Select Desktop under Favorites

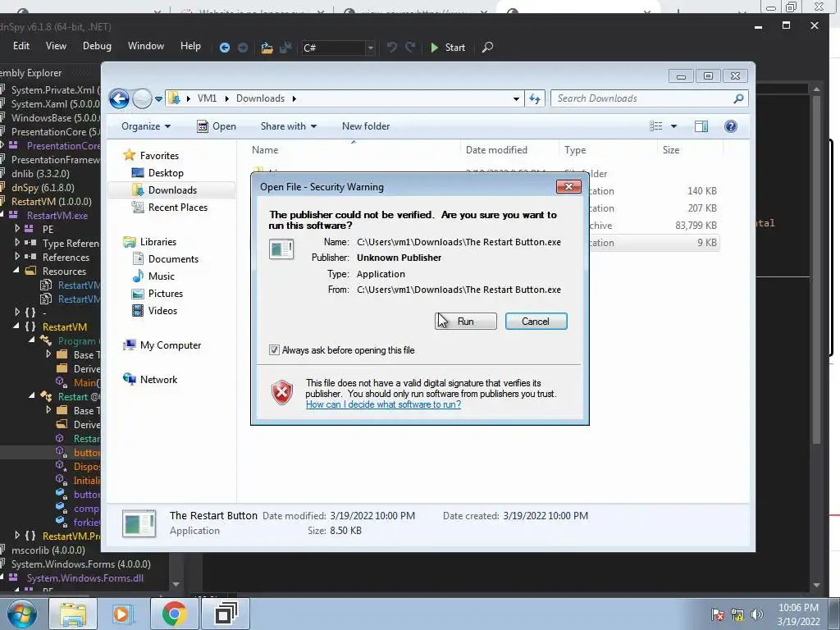tap(166, 173)
